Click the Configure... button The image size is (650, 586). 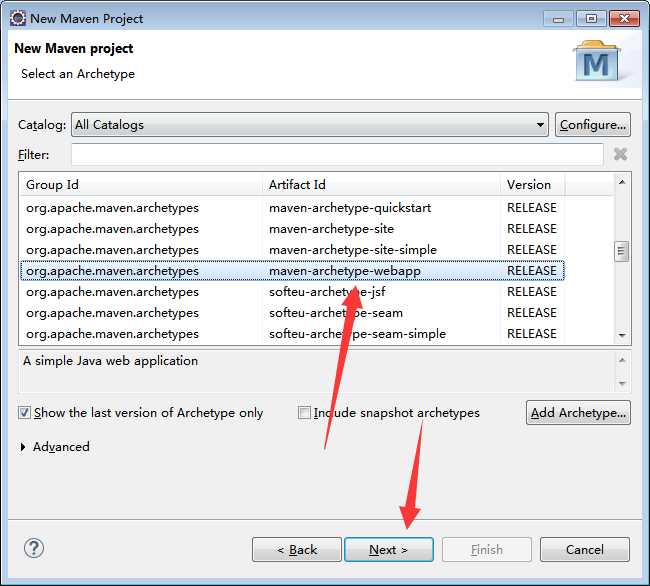593,124
